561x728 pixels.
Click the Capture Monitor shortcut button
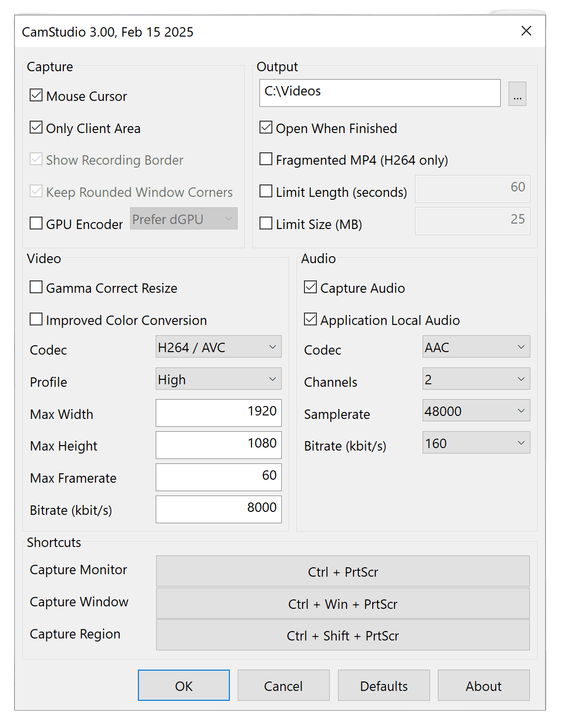(x=343, y=571)
